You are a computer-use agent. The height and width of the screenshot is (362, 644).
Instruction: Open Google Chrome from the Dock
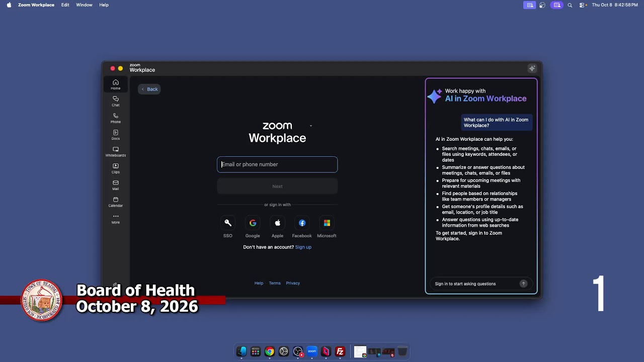point(270,351)
